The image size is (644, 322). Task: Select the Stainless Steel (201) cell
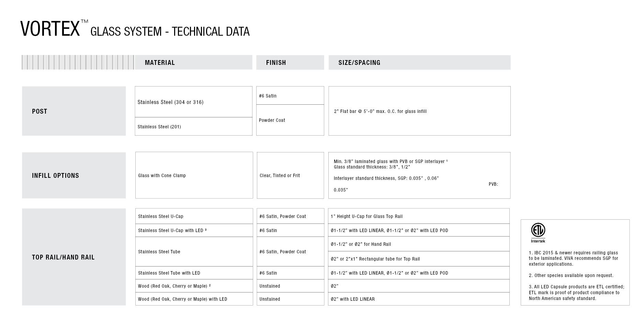coord(194,126)
